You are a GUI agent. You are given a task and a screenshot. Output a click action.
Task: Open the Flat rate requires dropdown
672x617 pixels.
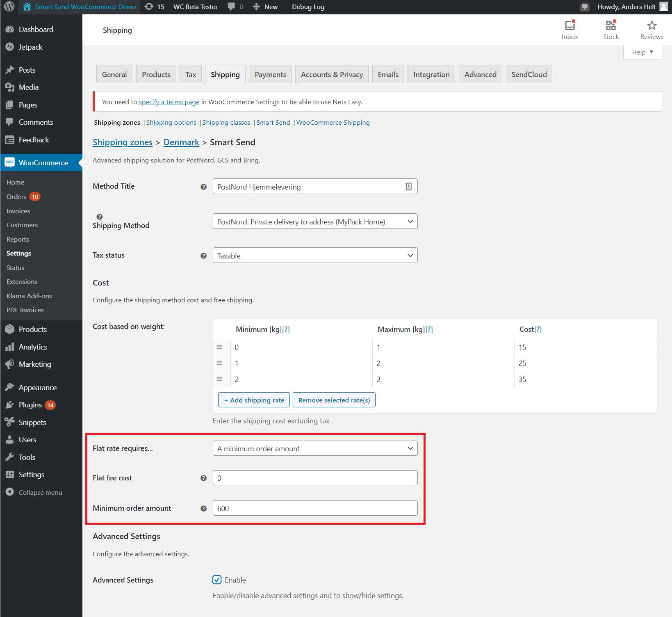click(315, 448)
